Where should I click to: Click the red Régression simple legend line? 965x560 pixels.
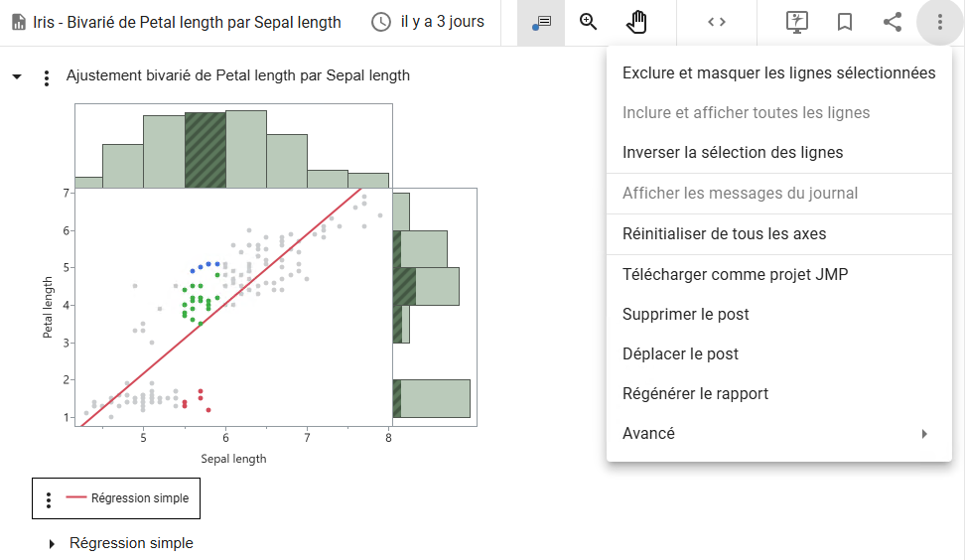click(x=76, y=498)
